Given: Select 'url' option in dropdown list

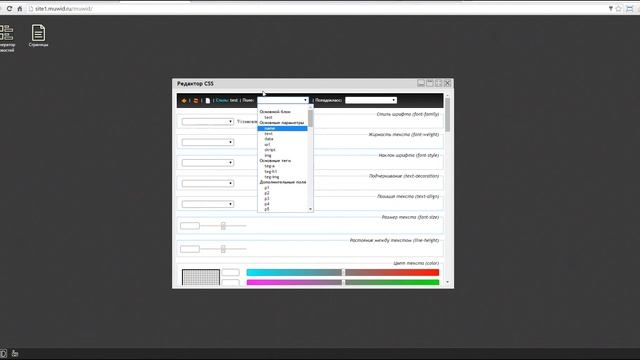Looking at the screenshot, I should click(x=282, y=144).
